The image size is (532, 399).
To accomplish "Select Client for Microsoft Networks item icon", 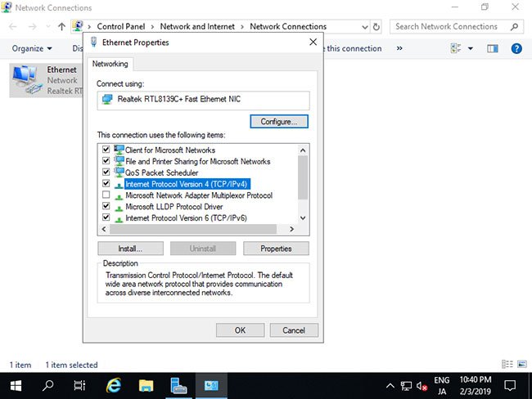I will (119, 150).
